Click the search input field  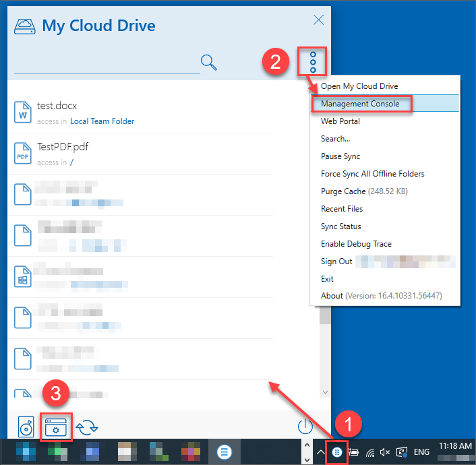tap(107, 64)
